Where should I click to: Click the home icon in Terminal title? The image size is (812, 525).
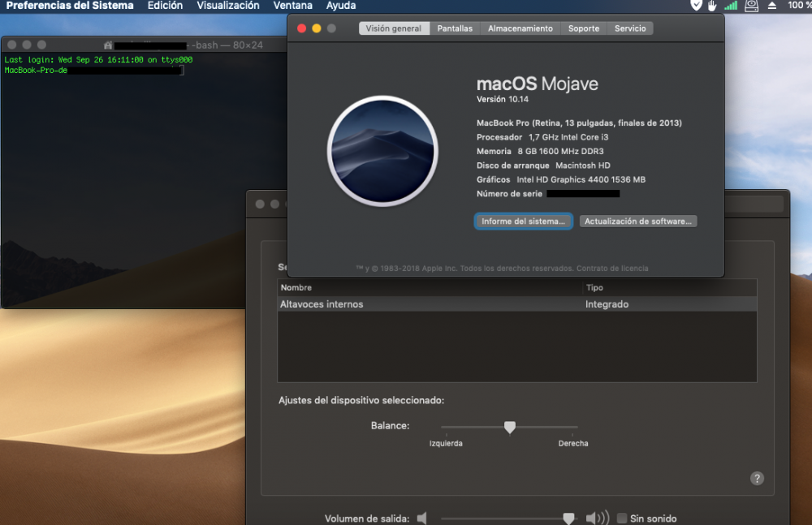coord(108,45)
